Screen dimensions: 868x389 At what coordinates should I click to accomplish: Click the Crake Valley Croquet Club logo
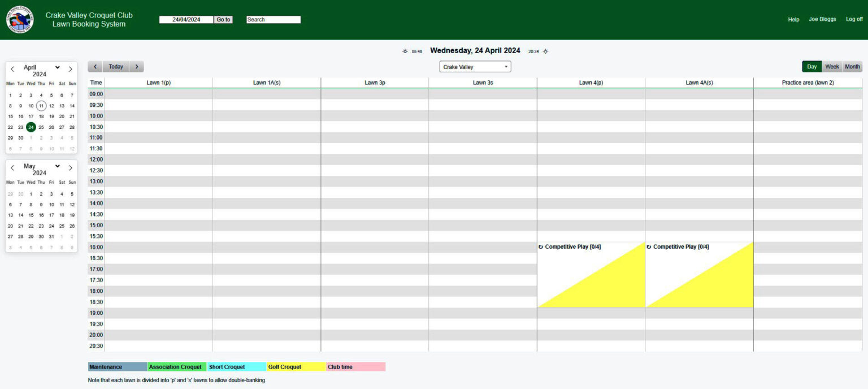tap(19, 19)
